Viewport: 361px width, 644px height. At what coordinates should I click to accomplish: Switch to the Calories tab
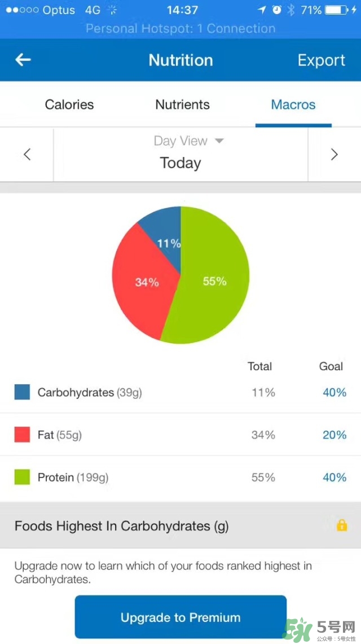[x=69, y=104]
